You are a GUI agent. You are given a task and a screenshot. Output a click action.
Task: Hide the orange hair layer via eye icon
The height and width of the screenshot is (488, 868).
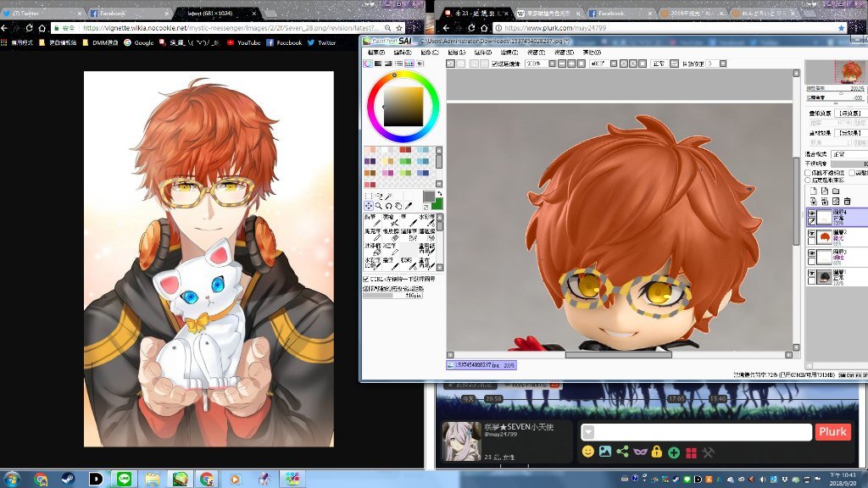point(811,234)
